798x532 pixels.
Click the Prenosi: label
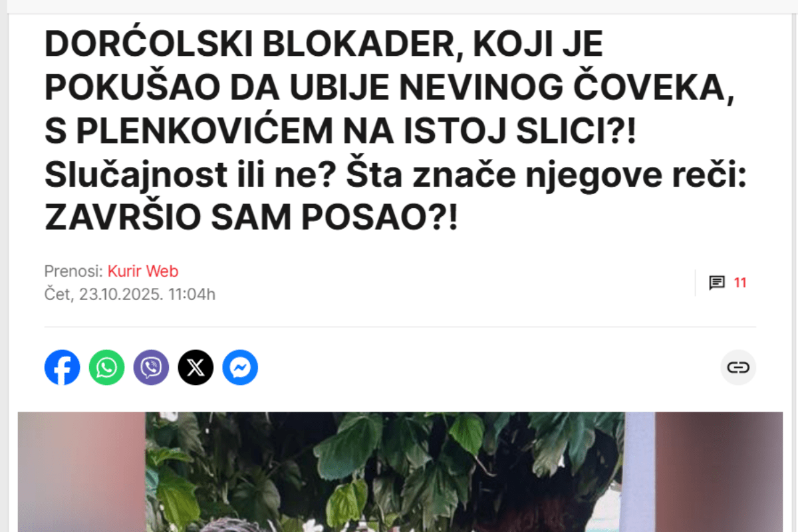[74, 271]
